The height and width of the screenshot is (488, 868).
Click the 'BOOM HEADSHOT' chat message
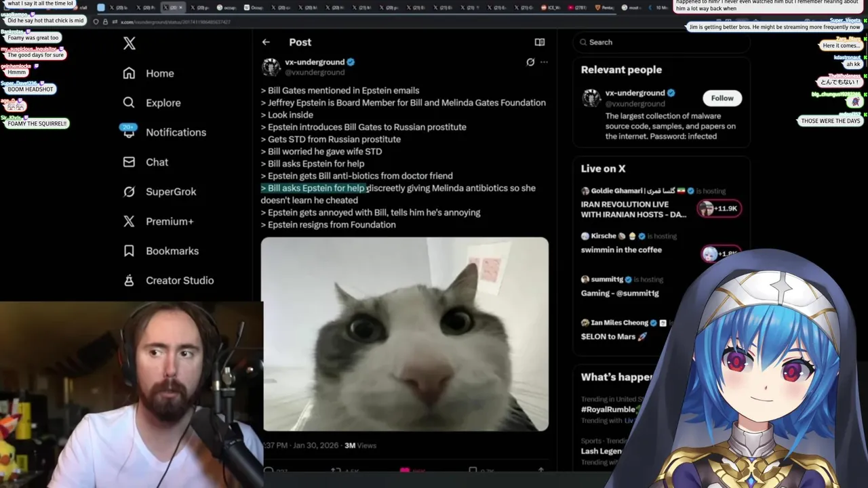[30, 89]
